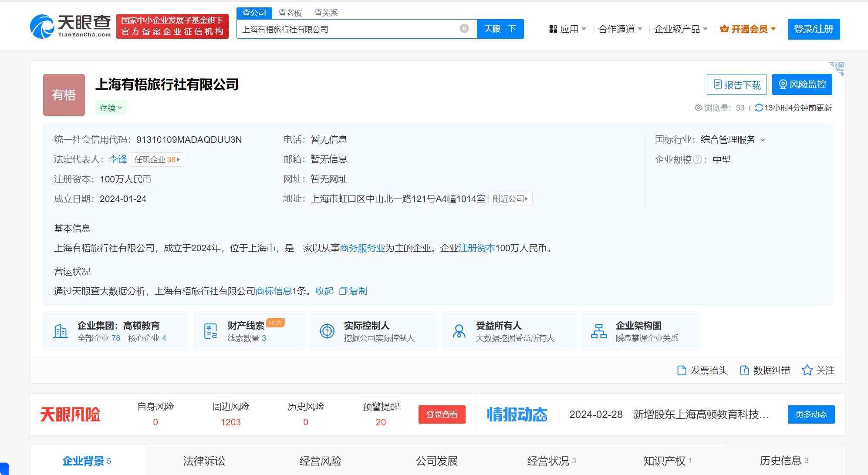Click the 报告下载 button
This screenshot has width=868, height=475.
click(737, 84)
